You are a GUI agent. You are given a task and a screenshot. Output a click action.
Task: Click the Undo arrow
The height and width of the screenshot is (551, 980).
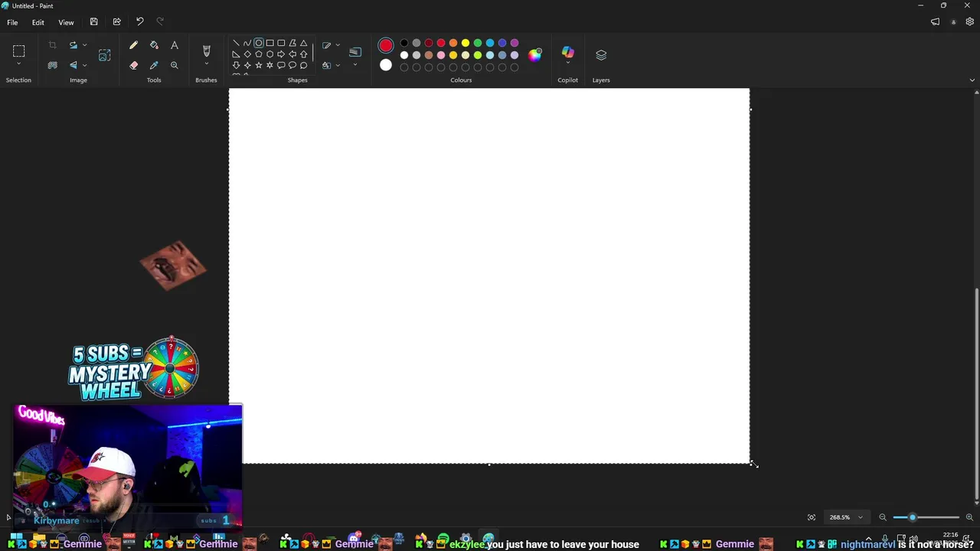(139, 21)
